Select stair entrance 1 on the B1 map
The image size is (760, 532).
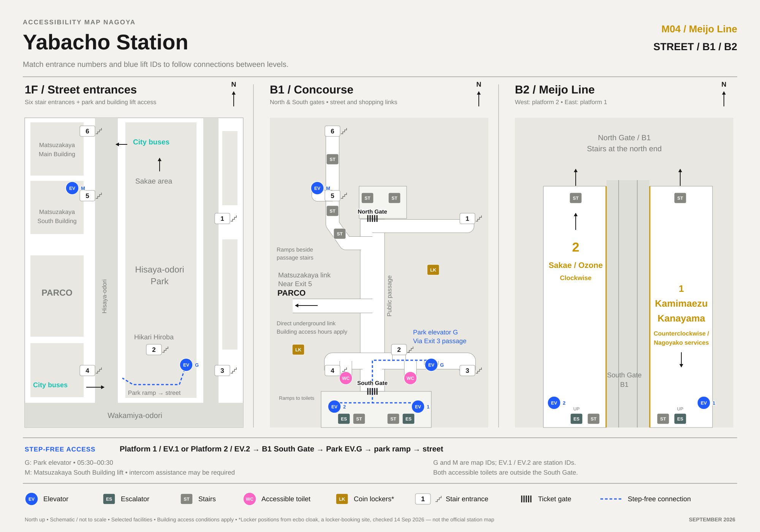tap(467, 218)
